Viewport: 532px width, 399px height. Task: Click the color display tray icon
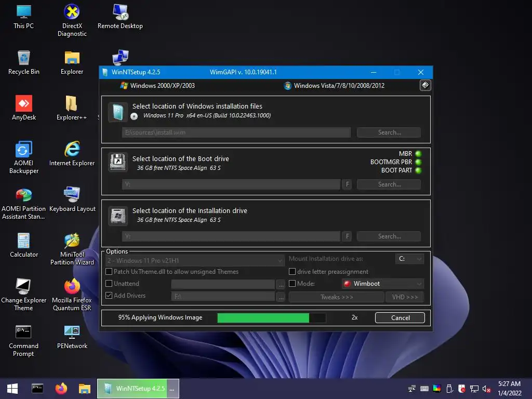pyautogui.click(x=437, y=389)
